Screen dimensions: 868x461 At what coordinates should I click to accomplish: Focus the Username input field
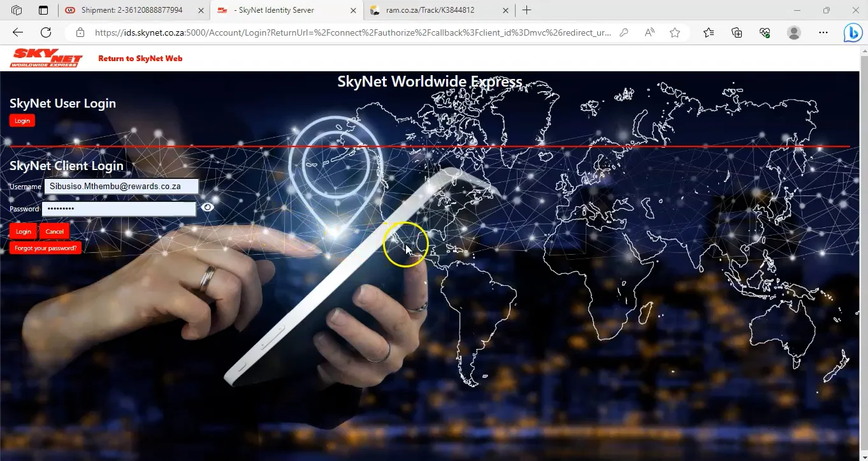coord(121,187)
